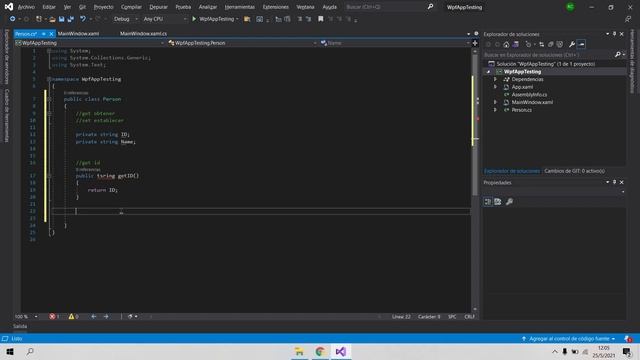Image resolution: width=640 pixels, height=360 pixels.
Task: Click the Save file toolbar icon
Action: tap(61, 19)
